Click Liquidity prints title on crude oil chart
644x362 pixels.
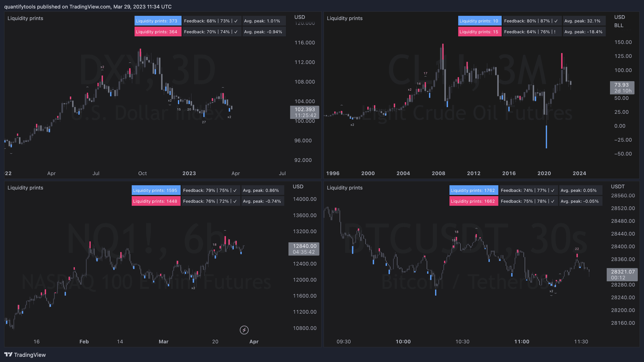click(x=344, y=18)
